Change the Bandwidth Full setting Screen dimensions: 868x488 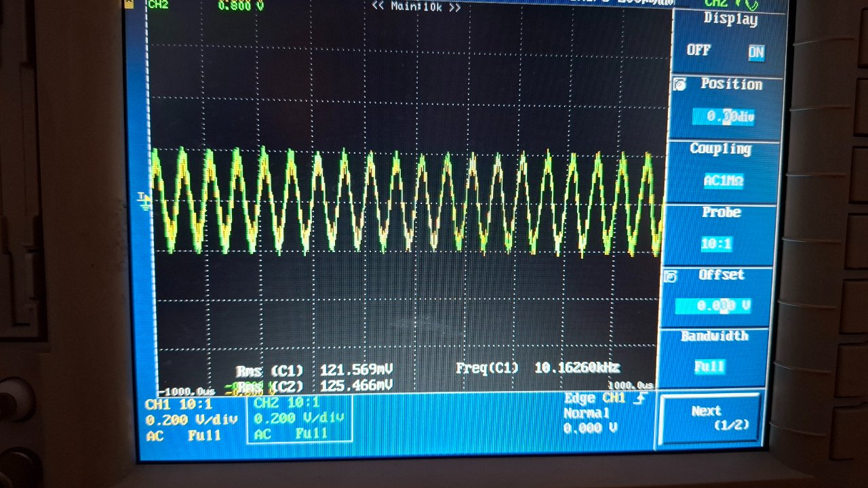(x=709, y=367)
